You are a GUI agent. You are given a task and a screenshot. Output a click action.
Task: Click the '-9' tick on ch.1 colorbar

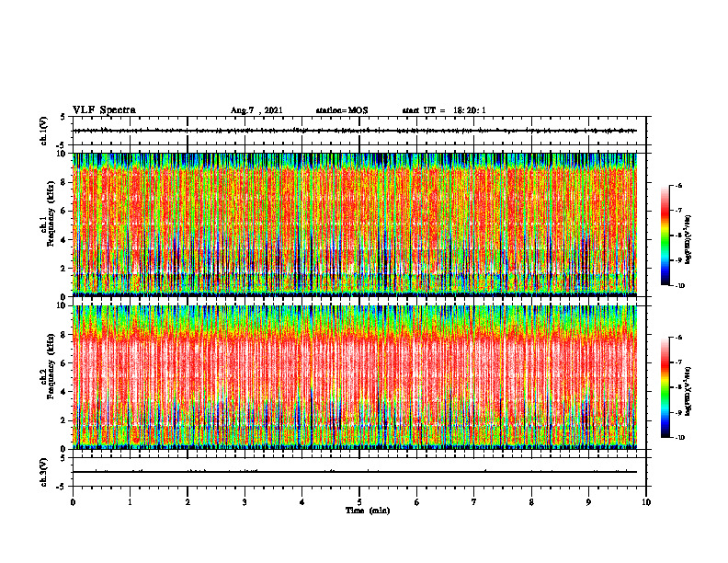678,260
